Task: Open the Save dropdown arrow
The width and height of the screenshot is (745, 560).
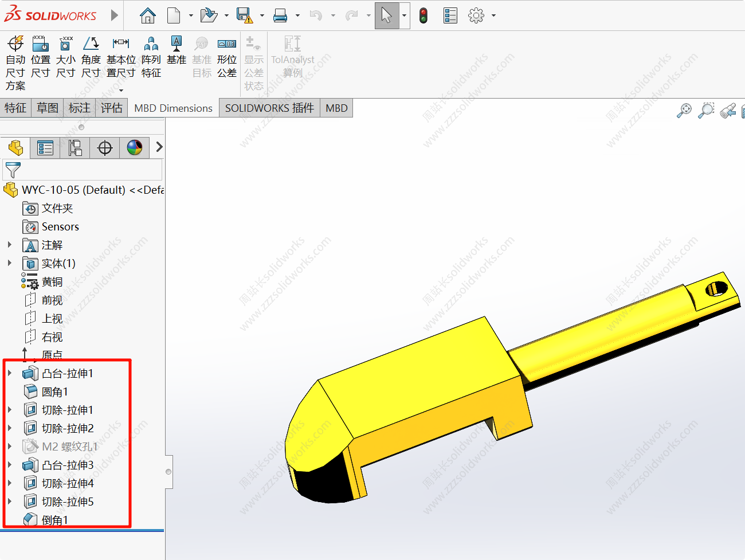Action: [x=262, y=15]
